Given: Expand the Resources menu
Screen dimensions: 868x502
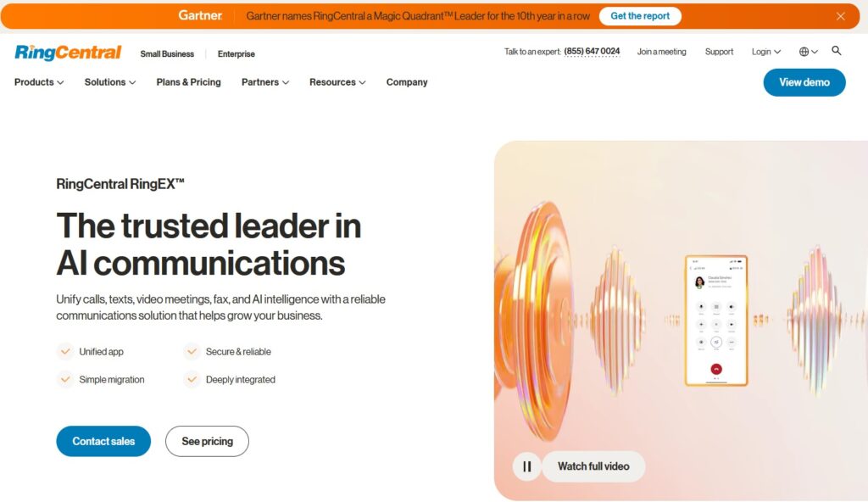Looking at the screenshot, I should tap(337, 82).
